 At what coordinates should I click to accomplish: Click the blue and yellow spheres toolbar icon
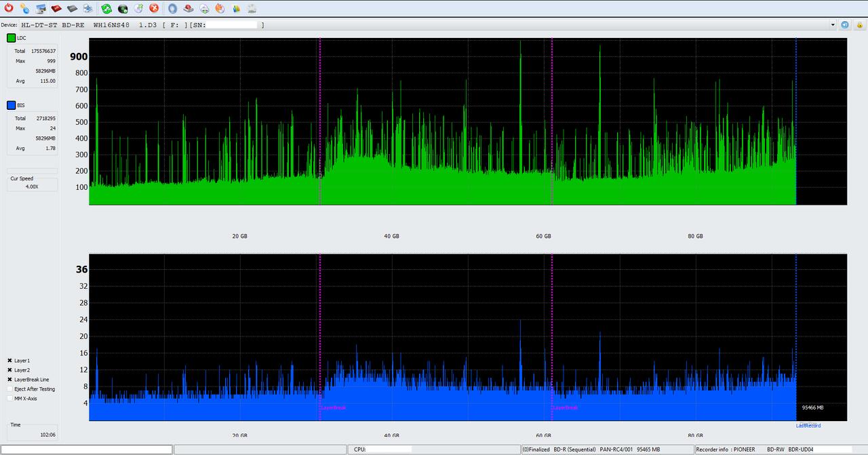24,8
